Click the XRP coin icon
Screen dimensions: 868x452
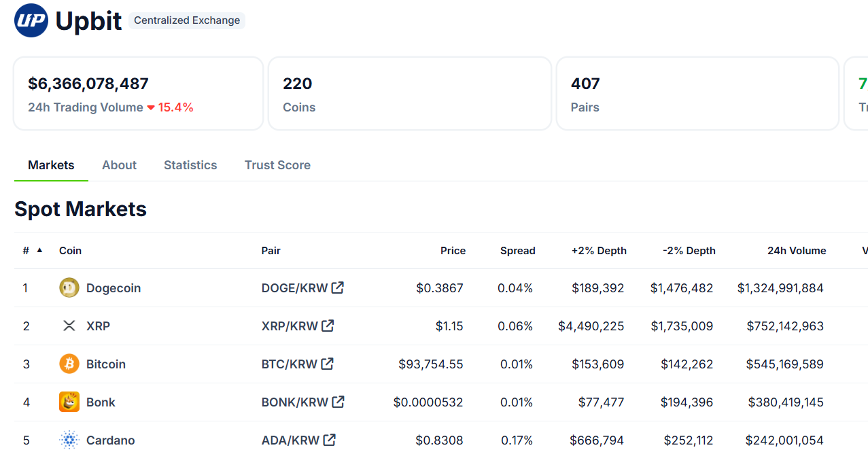(x=69, y=326)
